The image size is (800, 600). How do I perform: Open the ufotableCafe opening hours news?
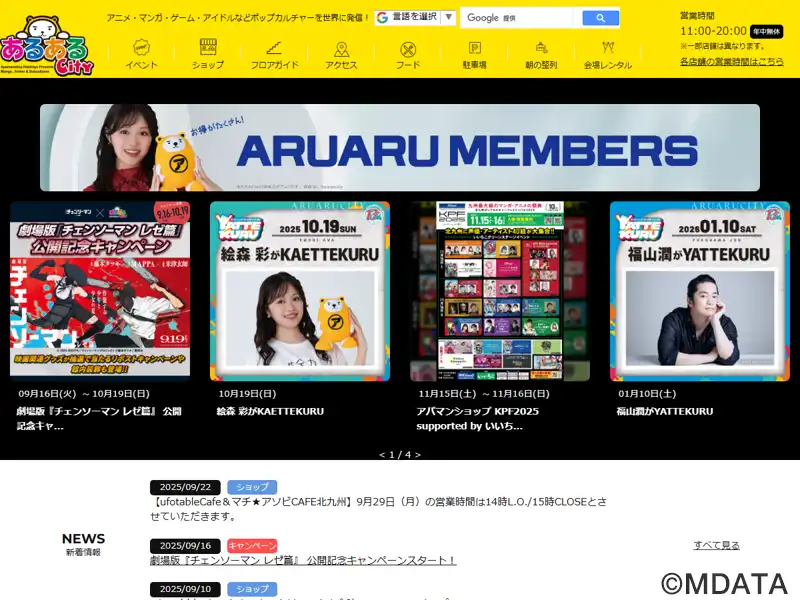coord(379,509)
